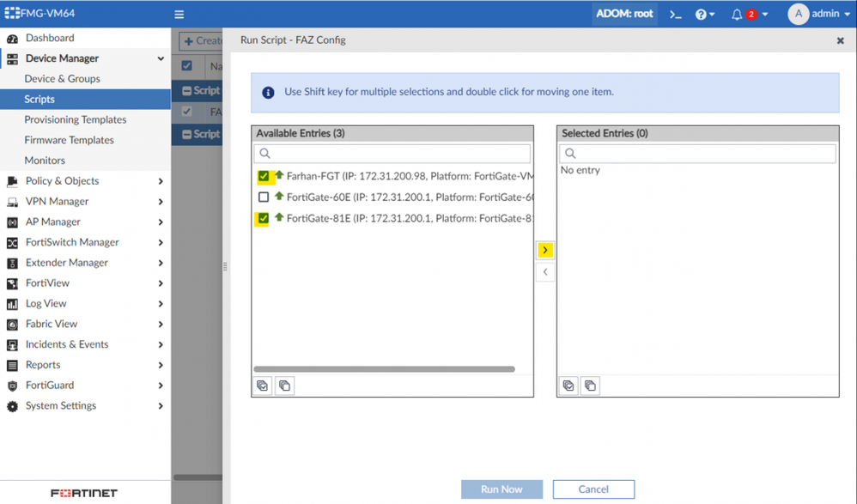Image resolution: width=857 pixels, height=504 pixels.
Task: Close the Run Script dialog
Action: pyautogui.click(x=840, y=40)
